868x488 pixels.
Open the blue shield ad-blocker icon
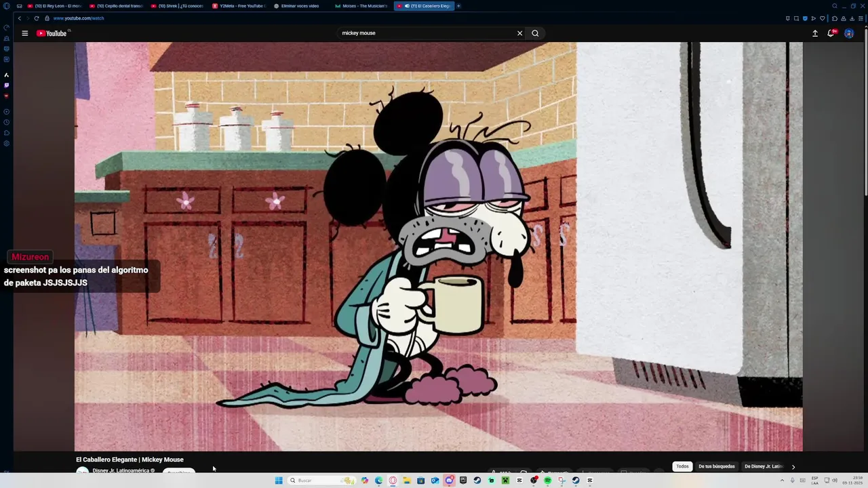point(805,18)
